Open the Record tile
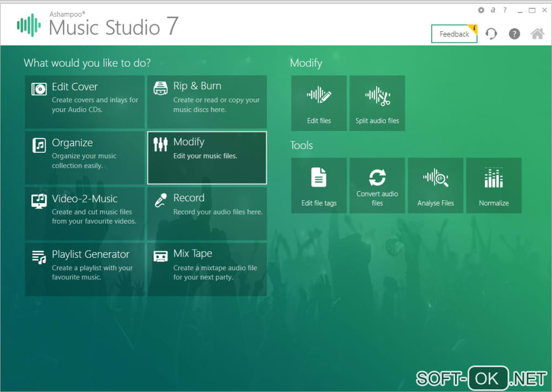The image size is (552, 392). [x=207, y=214]
